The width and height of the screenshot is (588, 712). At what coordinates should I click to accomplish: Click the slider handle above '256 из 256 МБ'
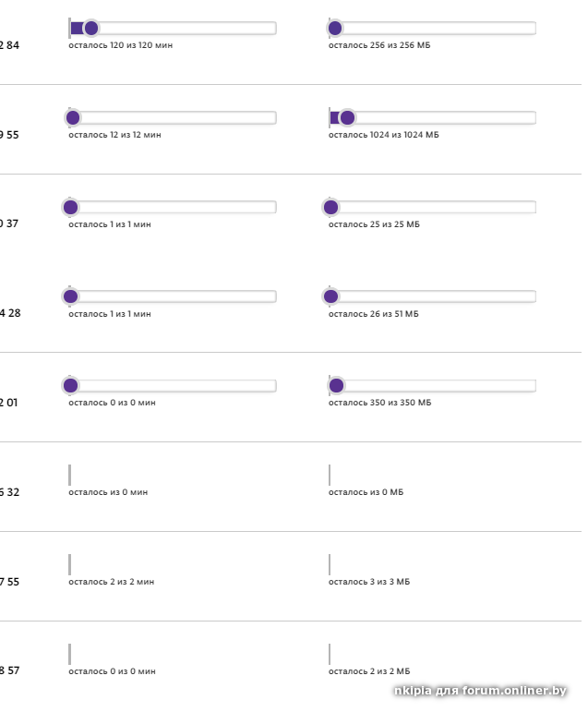pos(335,28)
